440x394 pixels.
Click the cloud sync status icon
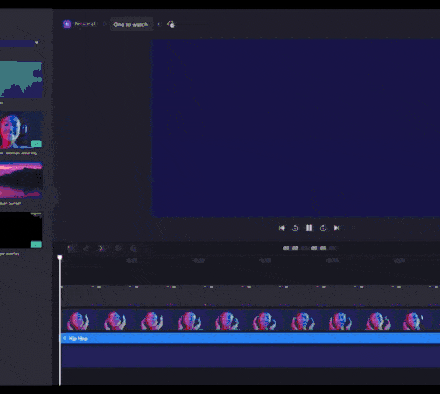[x=171, y=24]
